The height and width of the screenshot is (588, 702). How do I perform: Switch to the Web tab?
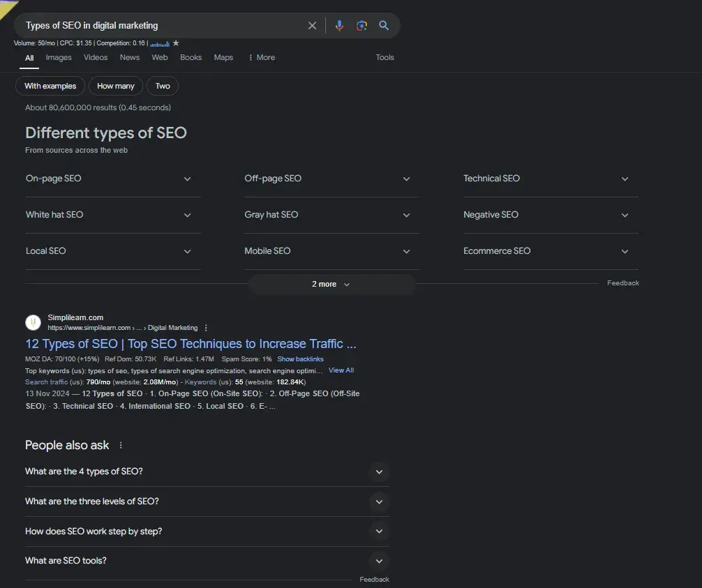[159, 57]
